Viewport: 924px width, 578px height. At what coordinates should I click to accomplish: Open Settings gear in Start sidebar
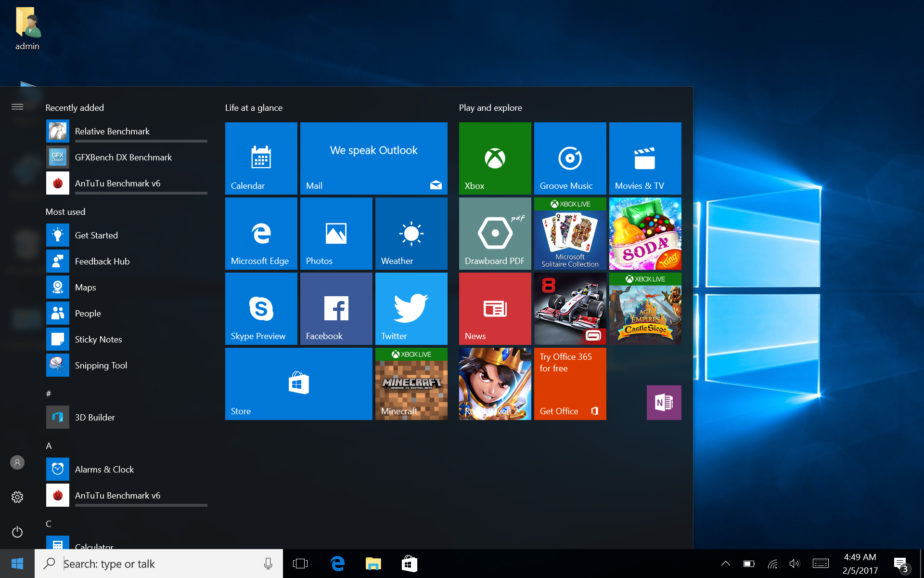(17, 497)
